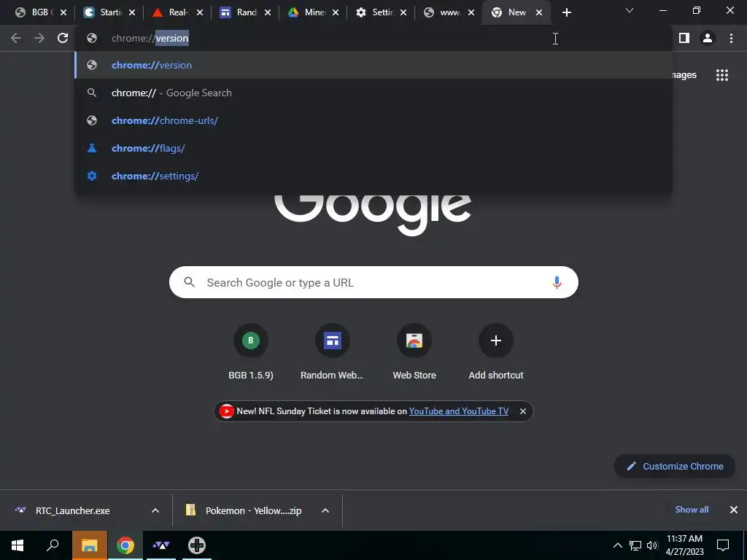The height and width of the screenshot is (560, 747).
Task: Show hidden system tray icons
Action: (x=617, y=545)
